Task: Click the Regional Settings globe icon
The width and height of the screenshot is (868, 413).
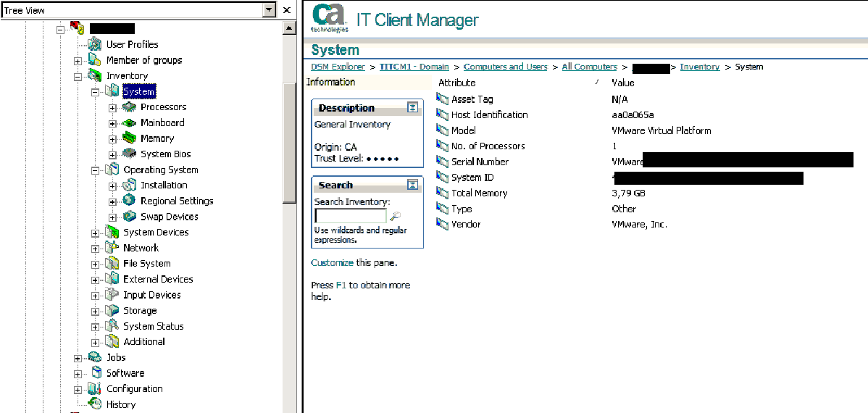Action: click(129, 201)
